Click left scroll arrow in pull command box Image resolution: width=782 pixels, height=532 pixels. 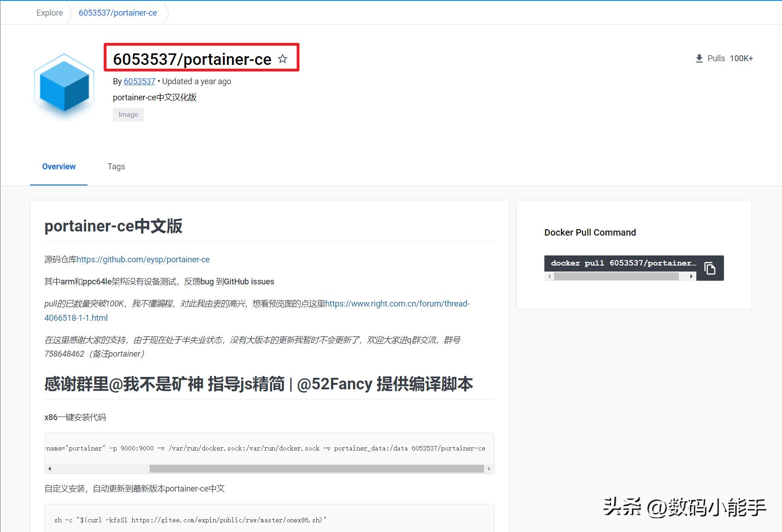549,276
